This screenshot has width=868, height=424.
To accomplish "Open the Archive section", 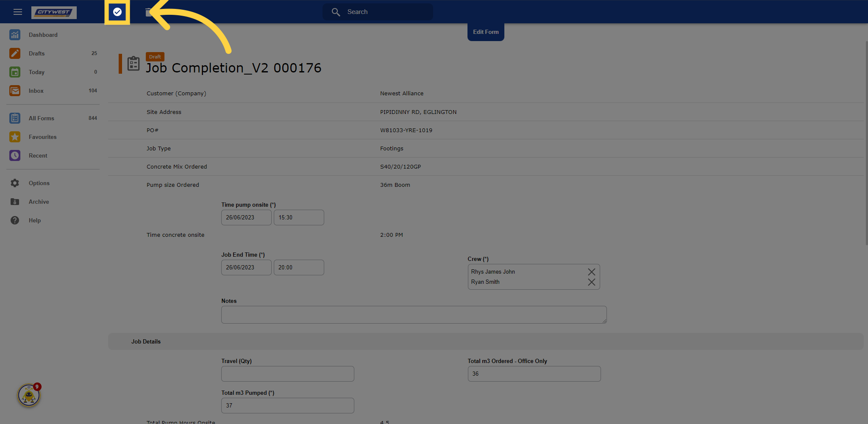I will tap(39, 202).
